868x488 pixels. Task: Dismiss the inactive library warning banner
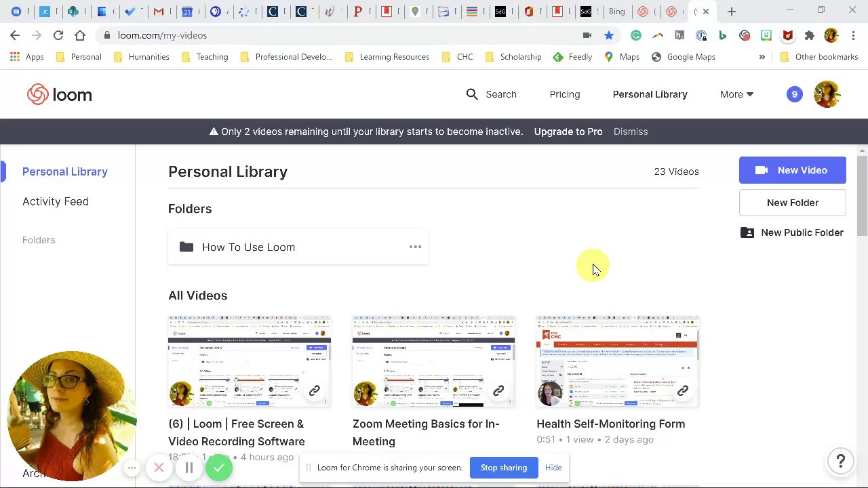point(630,131)
